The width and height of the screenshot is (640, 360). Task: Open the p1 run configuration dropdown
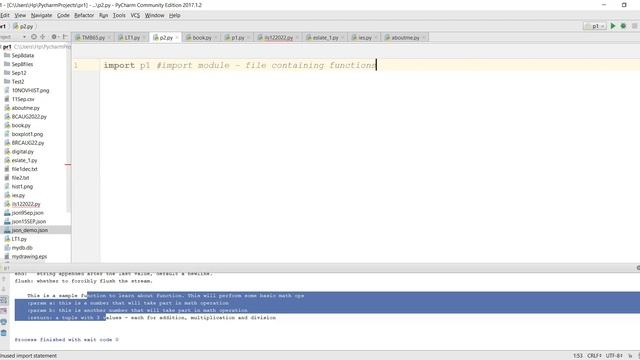tap(595, 26)
